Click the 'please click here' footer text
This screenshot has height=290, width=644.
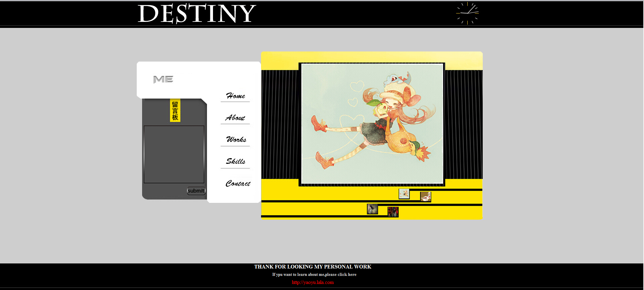tap(341, 275)
